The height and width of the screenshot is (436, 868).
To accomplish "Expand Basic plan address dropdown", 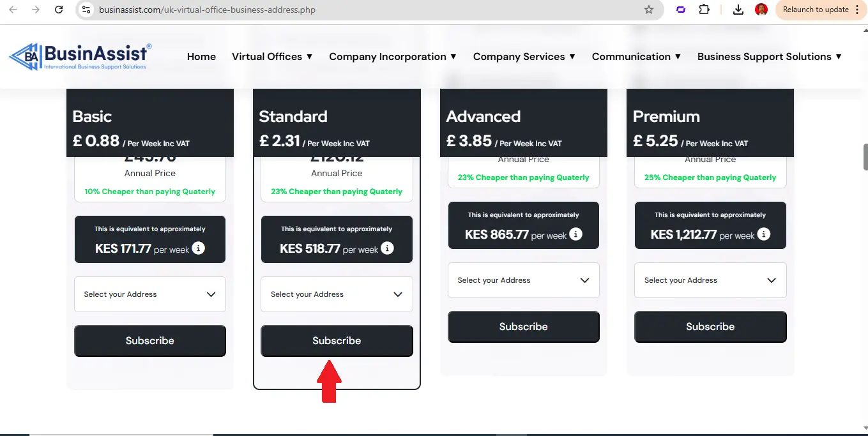I will pos(150,294).
